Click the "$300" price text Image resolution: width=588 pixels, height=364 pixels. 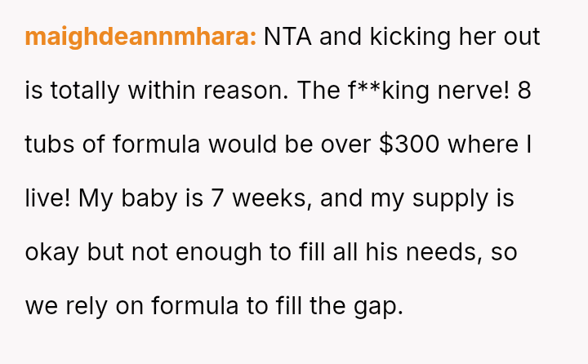(410, 144)
